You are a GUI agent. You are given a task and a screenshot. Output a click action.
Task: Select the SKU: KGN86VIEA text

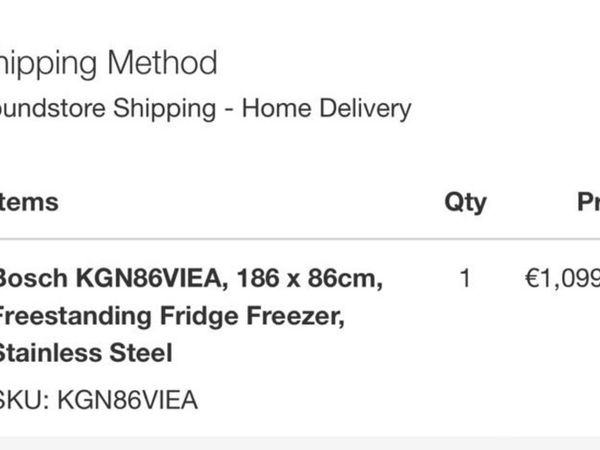[x=99, y=400]
